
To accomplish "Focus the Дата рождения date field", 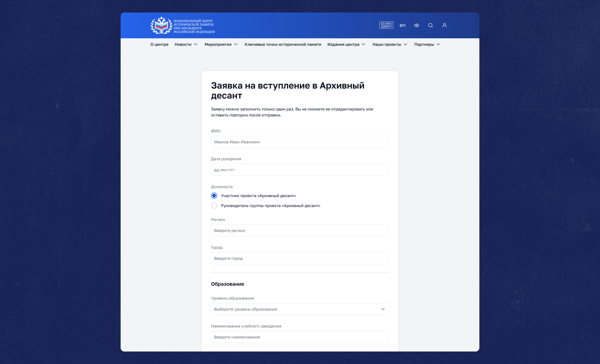I will coord(300,170).
